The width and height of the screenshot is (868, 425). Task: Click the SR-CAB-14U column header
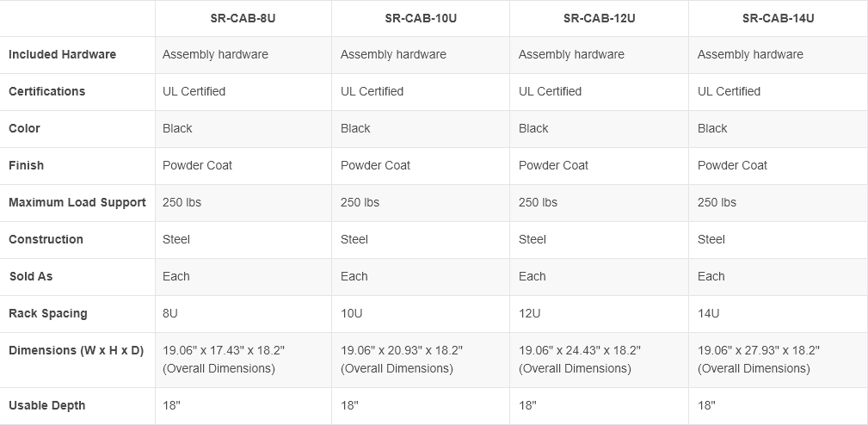click(x=778, y=18)
